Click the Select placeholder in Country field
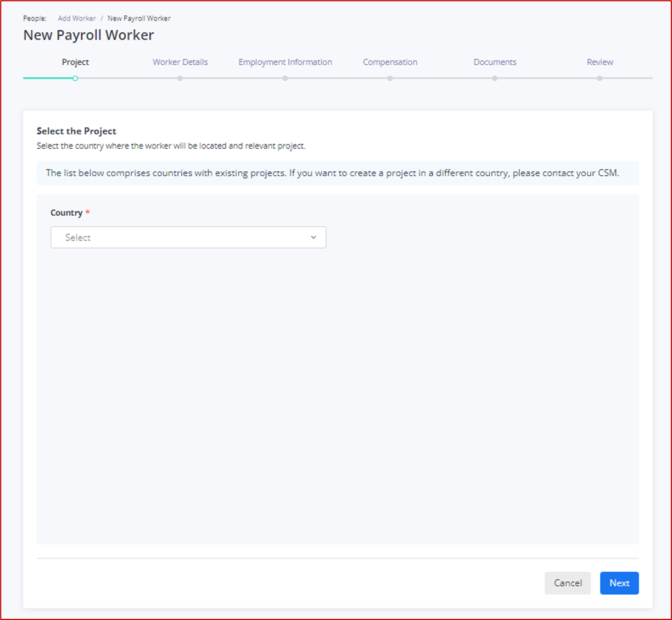This screenshot has width=672, height=620. 77,237
